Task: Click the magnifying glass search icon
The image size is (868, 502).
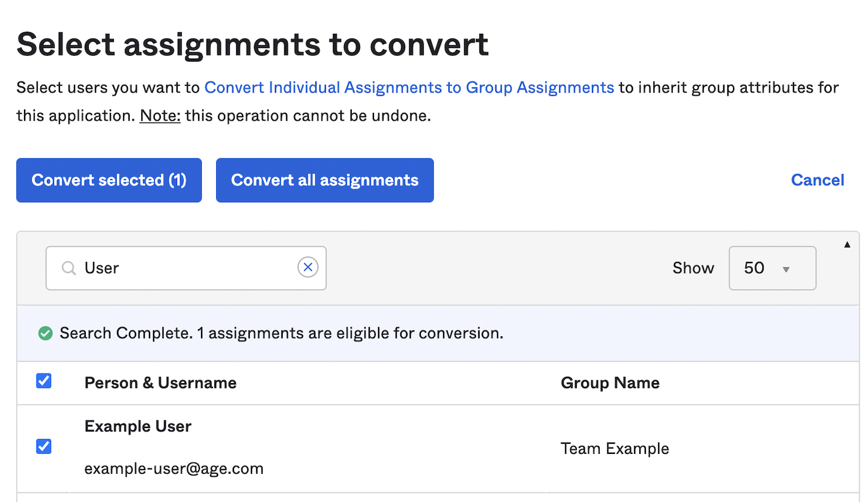Action: [x=70, y=268]
